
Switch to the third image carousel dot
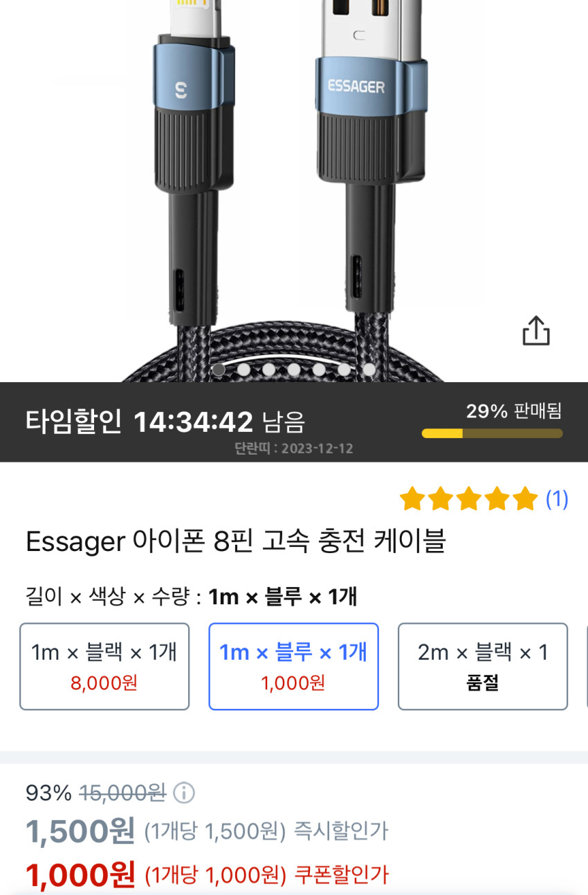(268, 370)
